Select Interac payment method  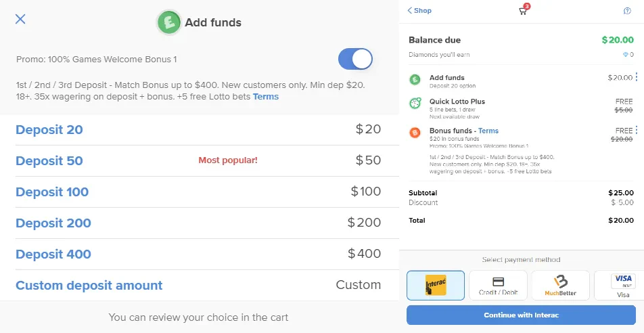[x=436, y=286]
